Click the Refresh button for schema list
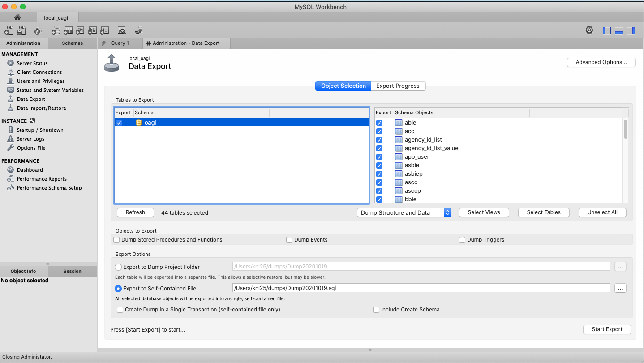 click(x=135, y=212)
